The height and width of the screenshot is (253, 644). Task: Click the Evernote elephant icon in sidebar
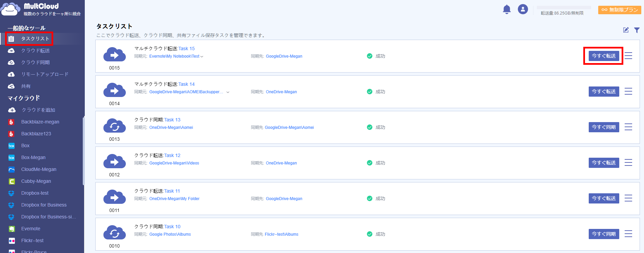click(x=12, y=229)
